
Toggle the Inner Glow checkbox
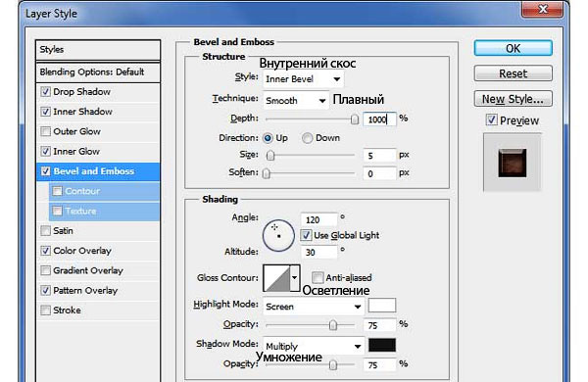click(45, 152)
